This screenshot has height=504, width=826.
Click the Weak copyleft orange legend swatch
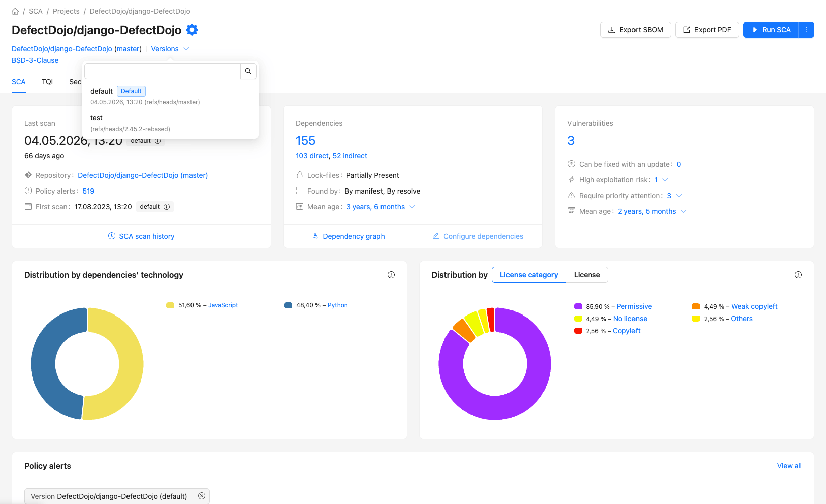[696, 306]
